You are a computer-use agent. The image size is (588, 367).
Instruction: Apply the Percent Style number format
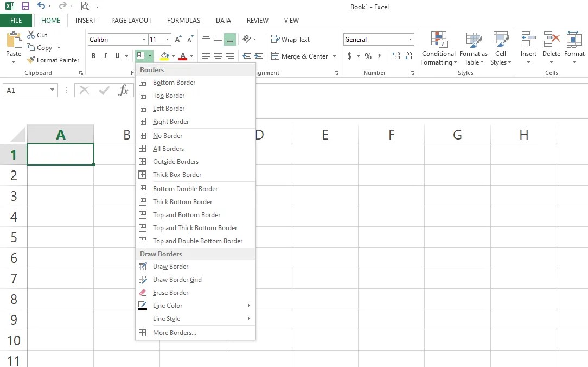367,56
